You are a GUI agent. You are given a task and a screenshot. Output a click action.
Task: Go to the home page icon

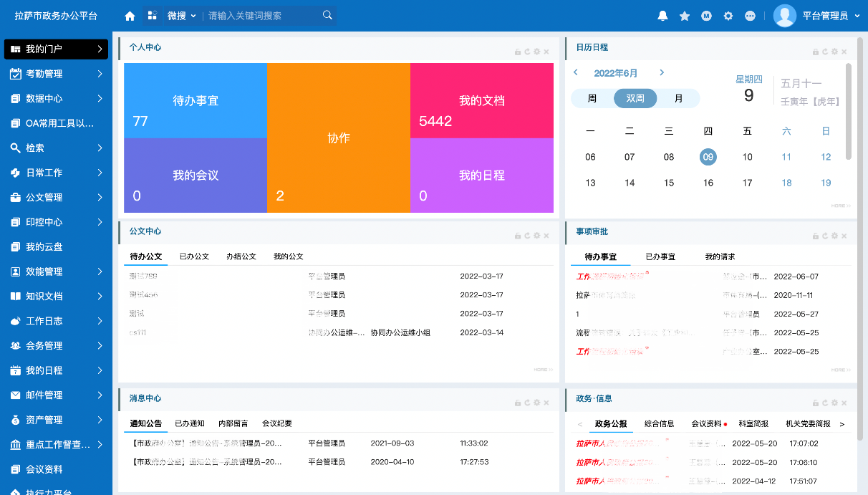130,16
